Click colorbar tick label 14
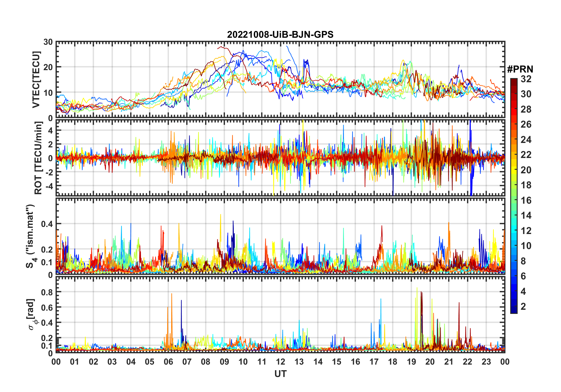This screenshot has width=561, height=392. [x=526, y=215]
